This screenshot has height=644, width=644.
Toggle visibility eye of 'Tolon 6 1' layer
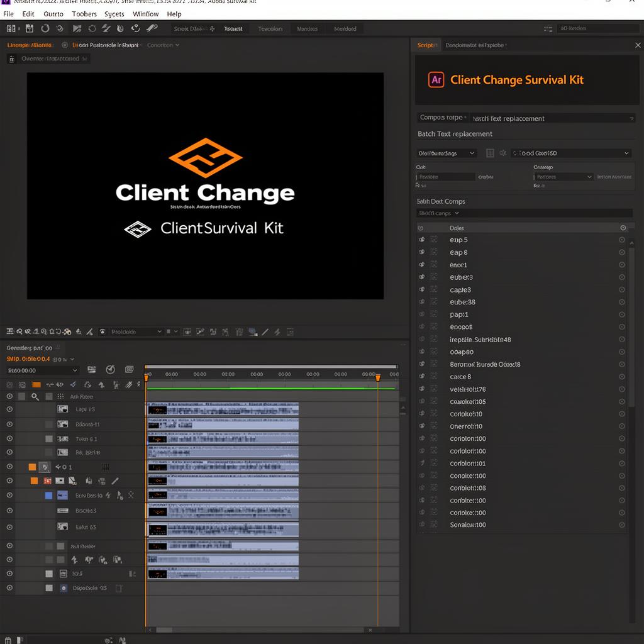[9, 438]
